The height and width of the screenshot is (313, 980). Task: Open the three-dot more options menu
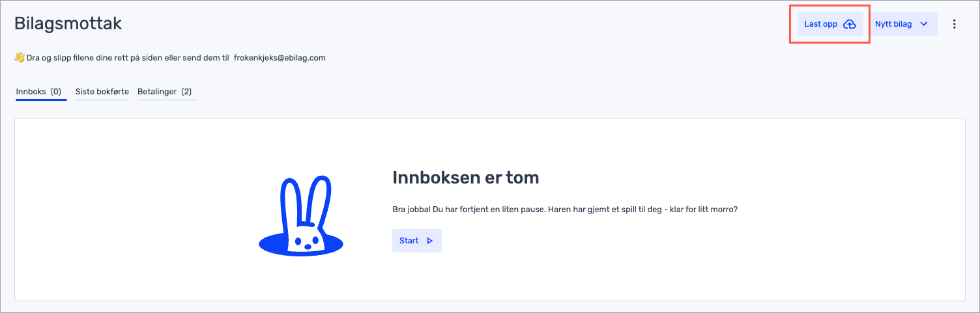955,24
